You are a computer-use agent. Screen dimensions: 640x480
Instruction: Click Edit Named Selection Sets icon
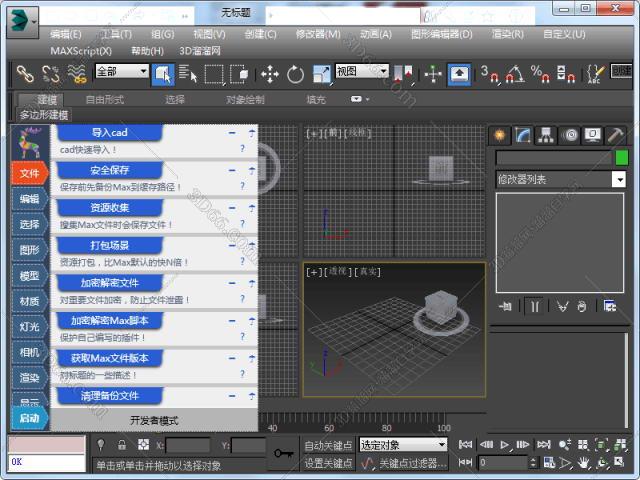point(596,74)
